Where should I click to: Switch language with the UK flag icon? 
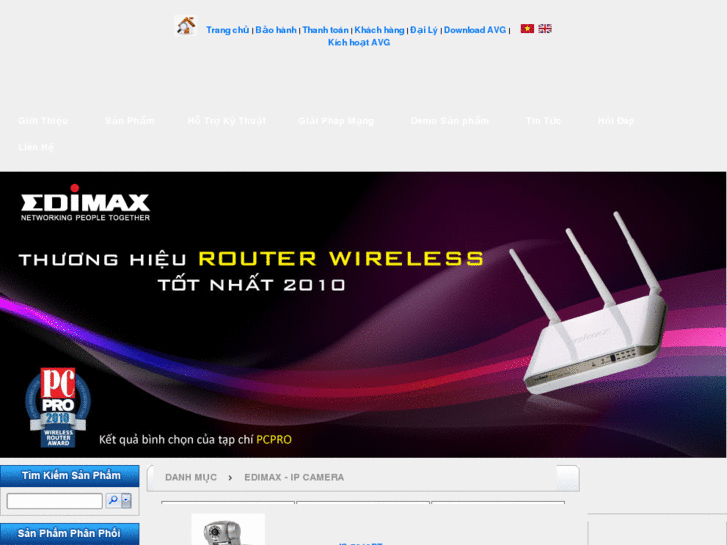pos(545,29)
